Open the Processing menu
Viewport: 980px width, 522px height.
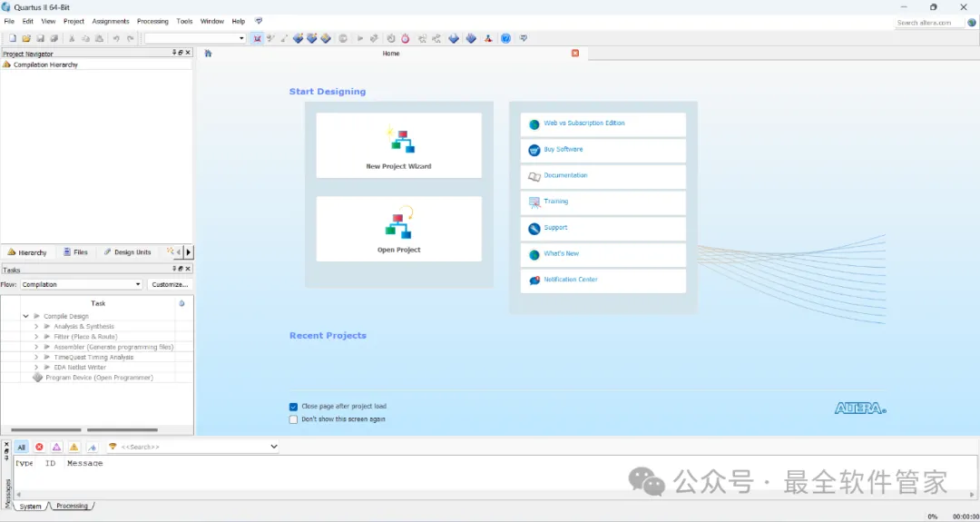click(152, 21)
